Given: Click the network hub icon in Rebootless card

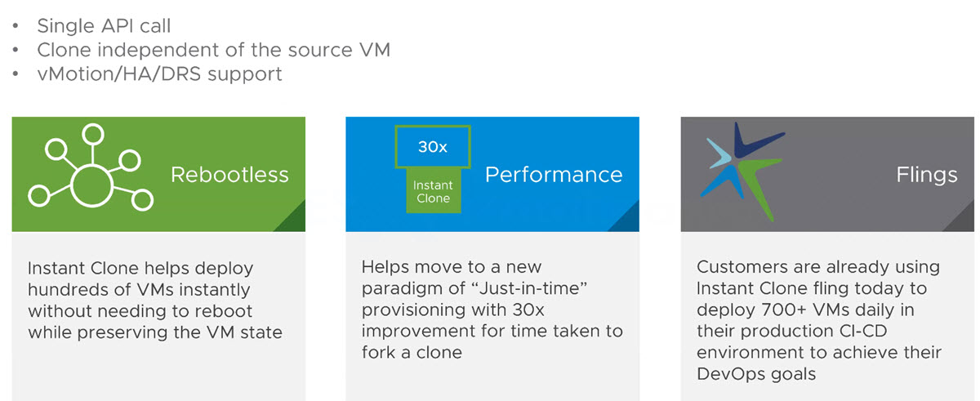Looking at the screenshot, I should coord(91,174).
